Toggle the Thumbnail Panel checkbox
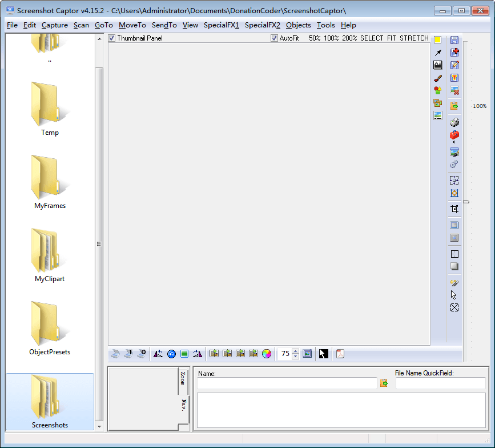Viewport: 495px width, 448px height. coord(112,38)
